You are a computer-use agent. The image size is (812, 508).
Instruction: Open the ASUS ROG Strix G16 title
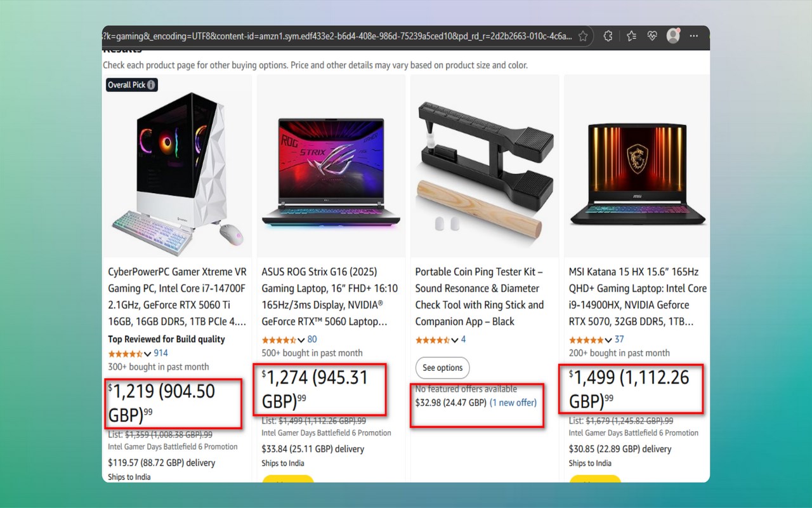(x=330, y=297)
